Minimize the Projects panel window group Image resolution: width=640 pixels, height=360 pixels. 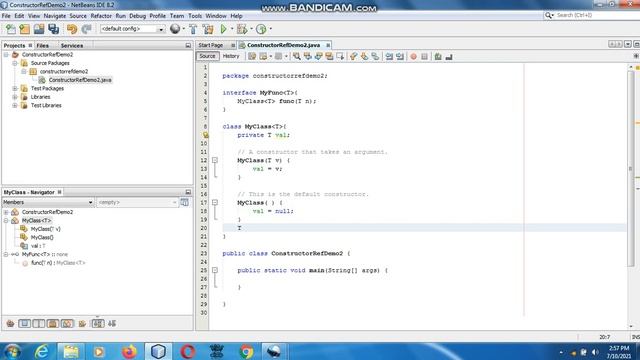click(x=188, y=46)
